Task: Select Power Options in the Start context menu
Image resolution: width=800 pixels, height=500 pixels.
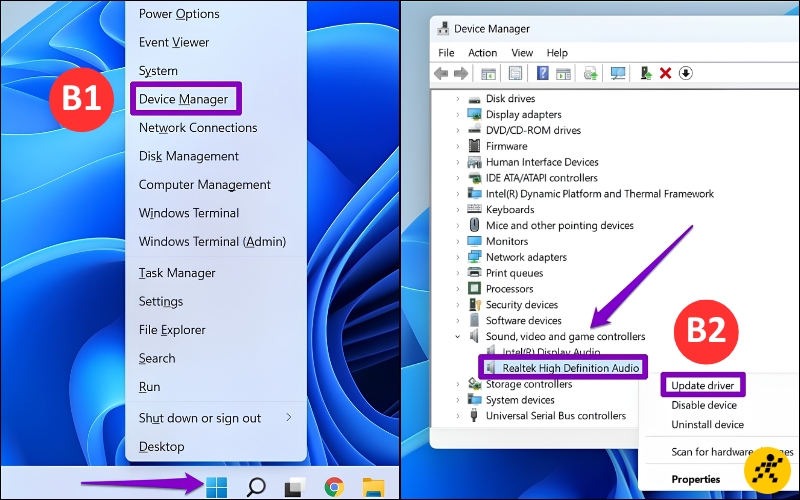Action: 179,14
